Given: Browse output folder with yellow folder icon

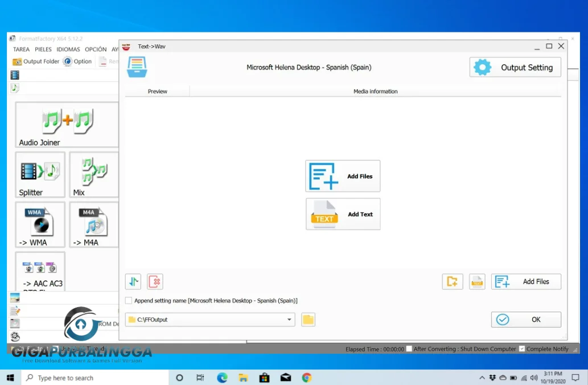Looking at the screenshot, I should click(x=308, y=320).
